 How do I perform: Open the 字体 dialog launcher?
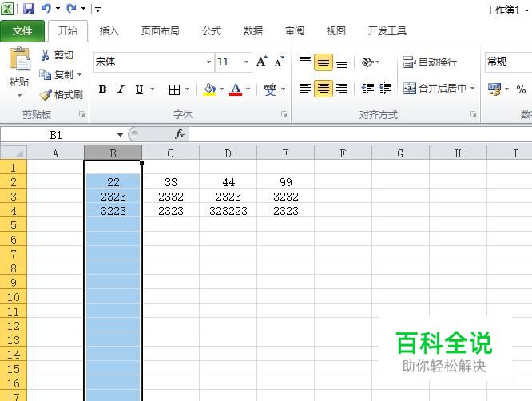(284, 114)
